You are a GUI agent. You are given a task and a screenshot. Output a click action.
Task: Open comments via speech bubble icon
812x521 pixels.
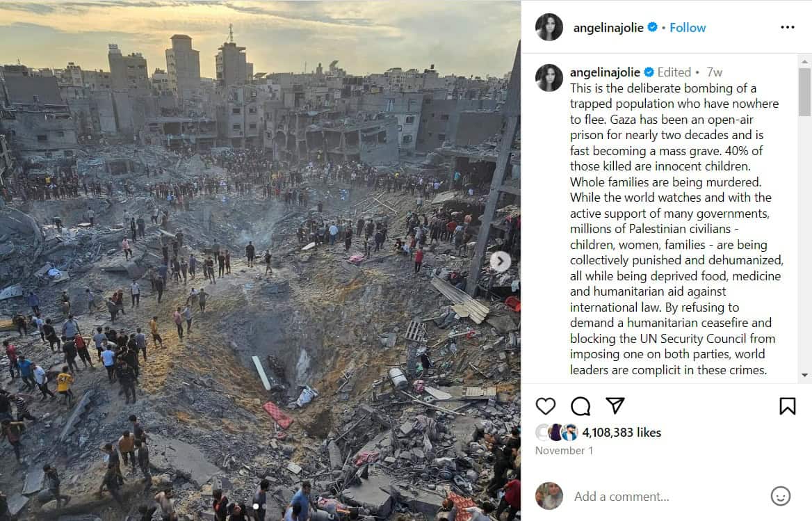pyautogui.click(x=580, y=406)
